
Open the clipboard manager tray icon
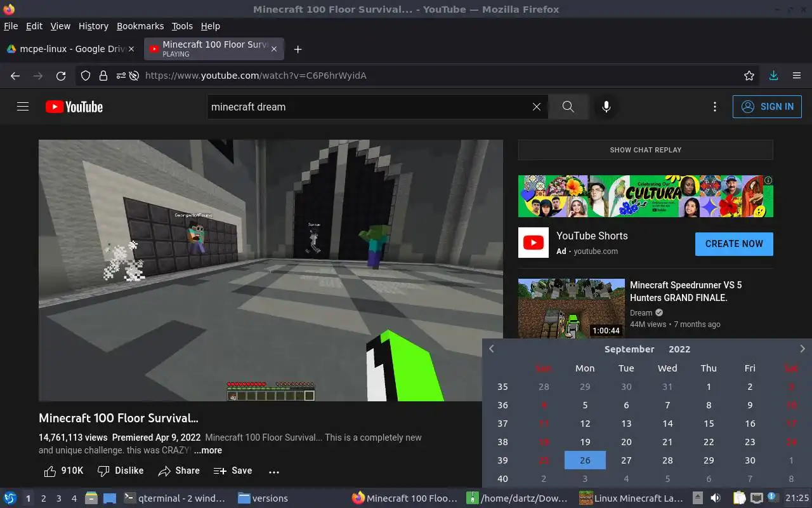740,498
